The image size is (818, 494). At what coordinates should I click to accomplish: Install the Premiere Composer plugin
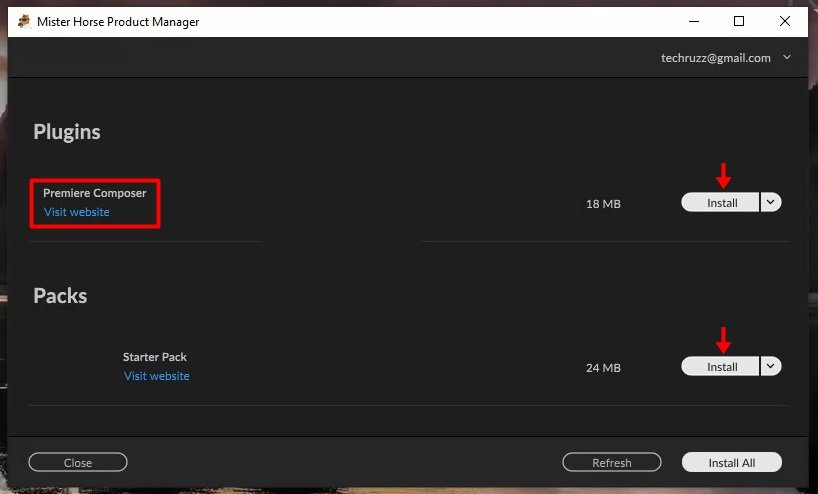point(720,202)
